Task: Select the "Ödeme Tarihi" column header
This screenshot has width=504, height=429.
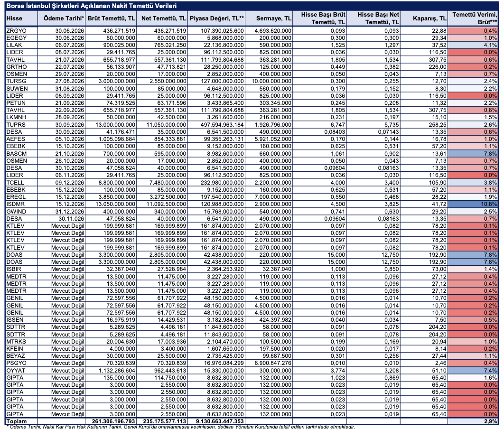Action: point(63,19)
